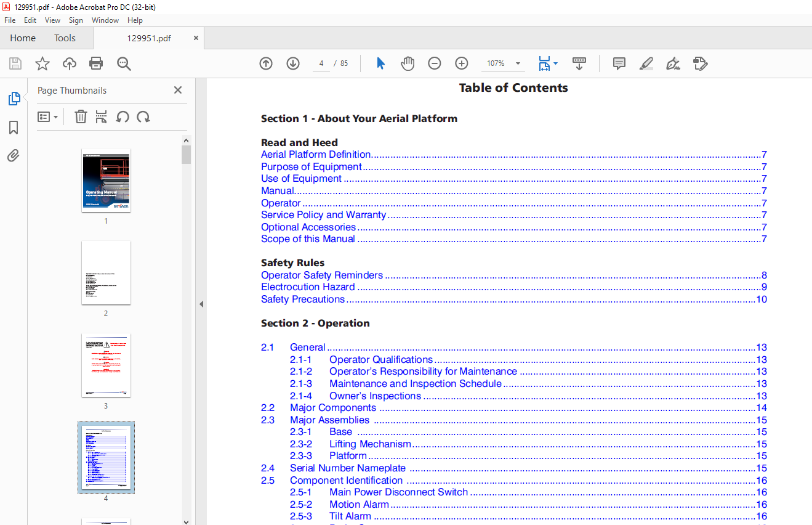Open the Page Thumbnails sidebar icon
This screenshot has width=812, height=525.
14,99
